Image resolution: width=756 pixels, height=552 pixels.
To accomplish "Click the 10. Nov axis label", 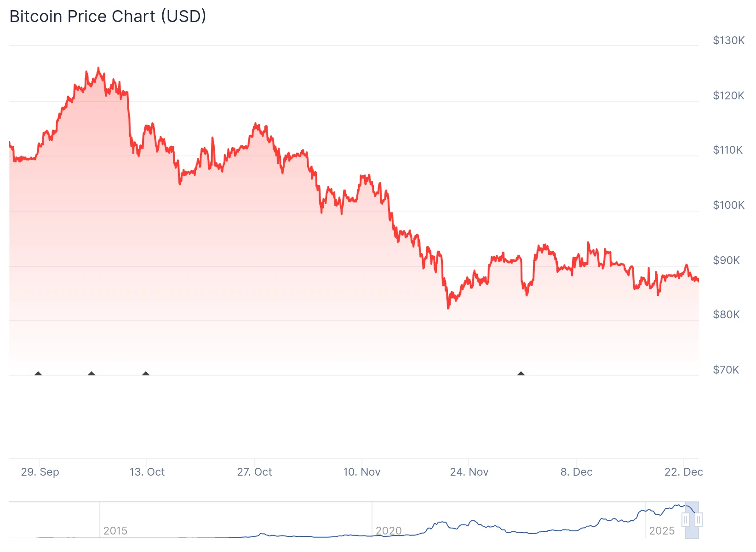I will click(x=363, y=471).
